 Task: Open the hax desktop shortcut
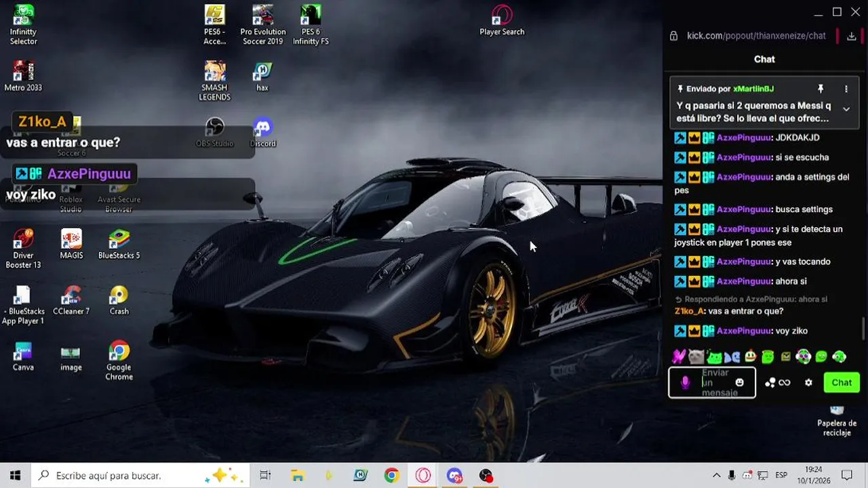coord(262,76)
